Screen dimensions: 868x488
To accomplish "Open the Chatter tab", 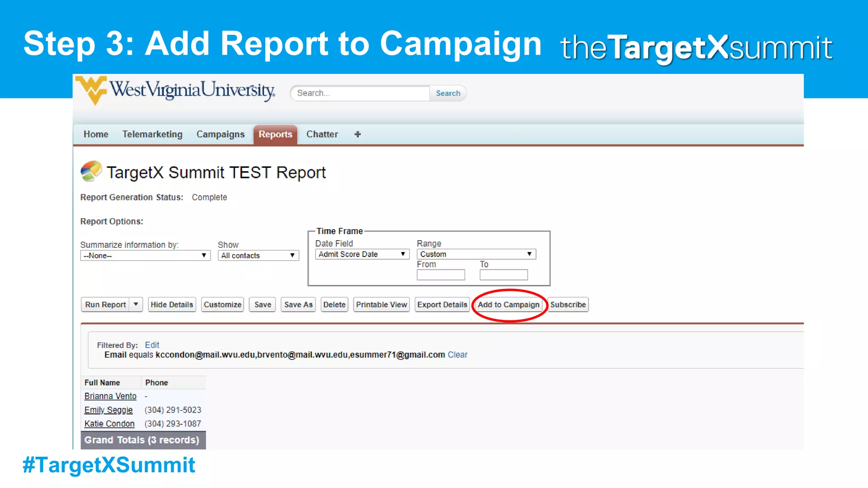I will (322, 134).
